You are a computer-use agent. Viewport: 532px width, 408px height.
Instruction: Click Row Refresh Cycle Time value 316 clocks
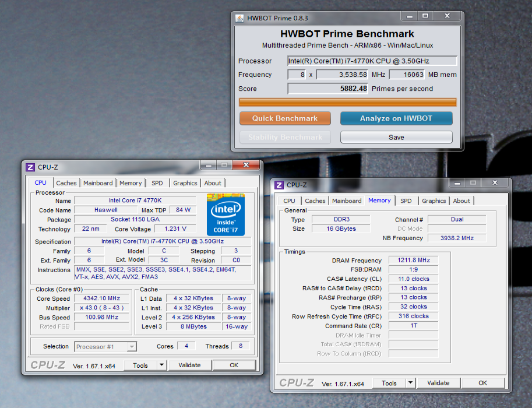point(414,316)
